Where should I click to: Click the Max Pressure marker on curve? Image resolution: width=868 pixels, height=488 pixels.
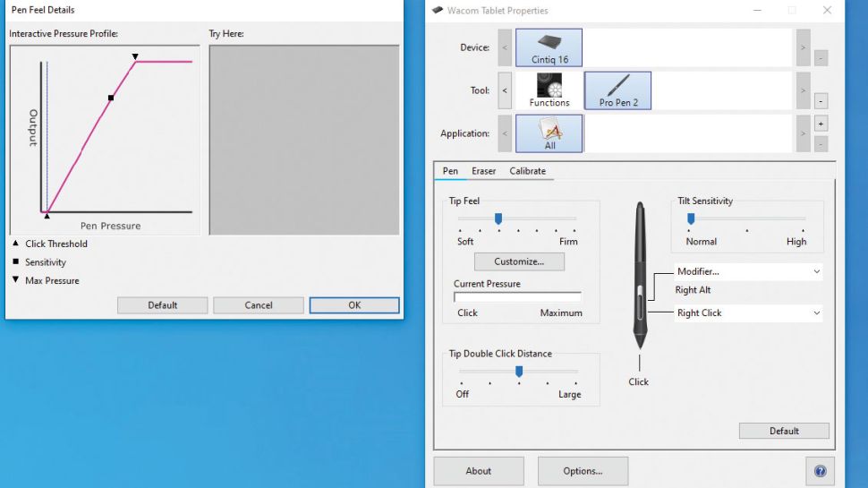[x=135, y=57]
